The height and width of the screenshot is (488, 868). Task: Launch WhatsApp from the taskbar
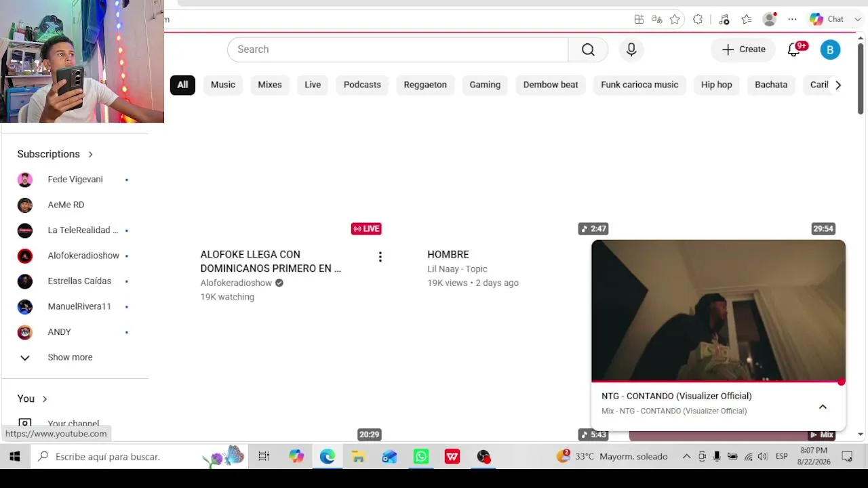[421, 457]
